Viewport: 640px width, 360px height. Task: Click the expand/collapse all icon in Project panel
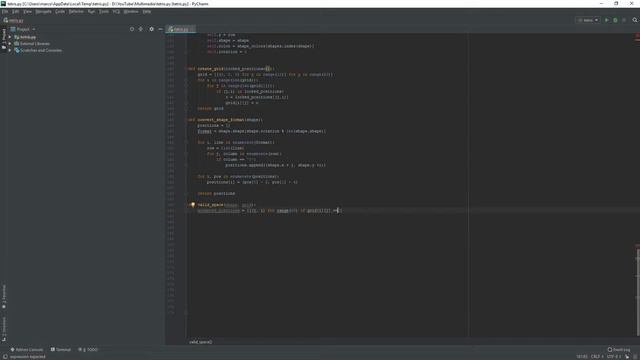coord(141,29)
